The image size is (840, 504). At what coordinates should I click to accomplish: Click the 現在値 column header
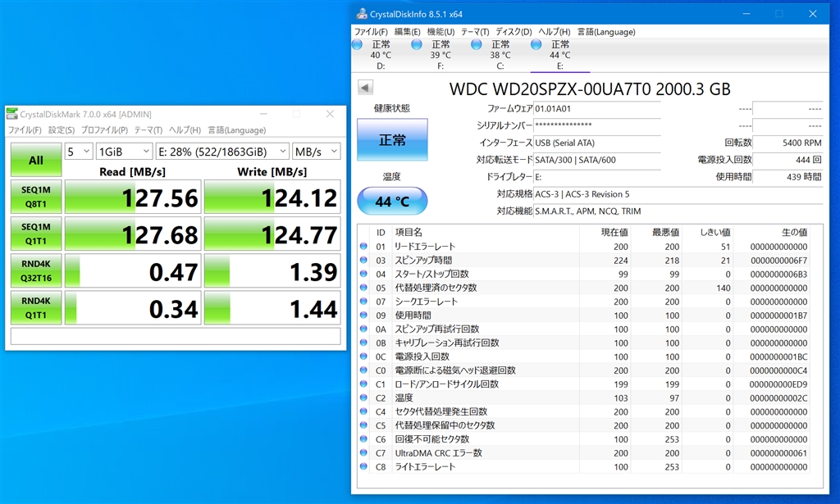pyautogui.click(x=614, y=232)
